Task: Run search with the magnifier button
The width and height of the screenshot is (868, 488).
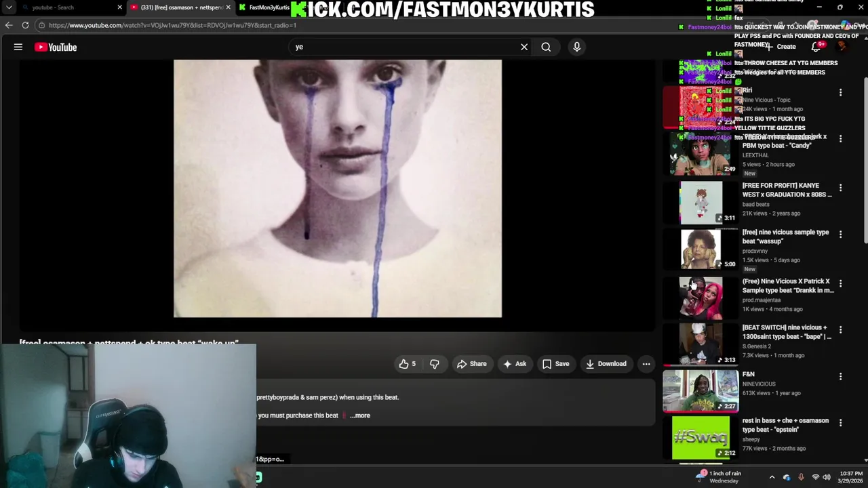Action: pos(546,47)
